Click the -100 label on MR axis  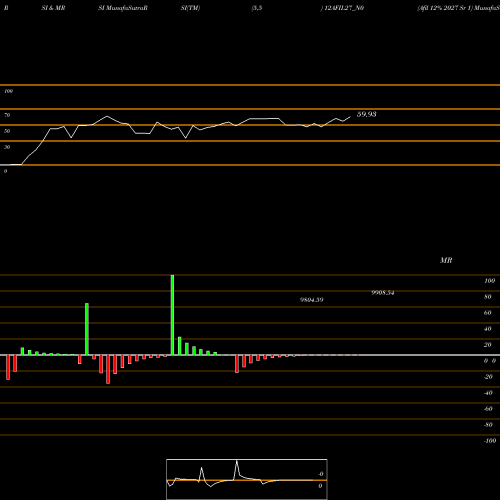489,441
